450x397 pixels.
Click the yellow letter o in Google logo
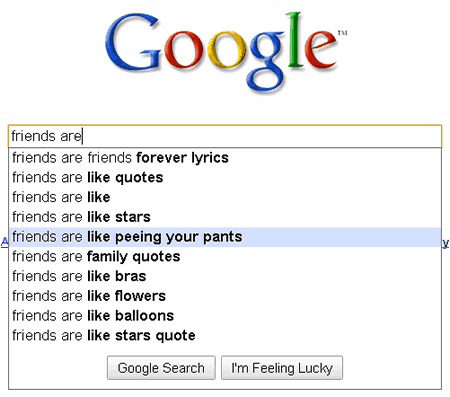coord(226,49)
